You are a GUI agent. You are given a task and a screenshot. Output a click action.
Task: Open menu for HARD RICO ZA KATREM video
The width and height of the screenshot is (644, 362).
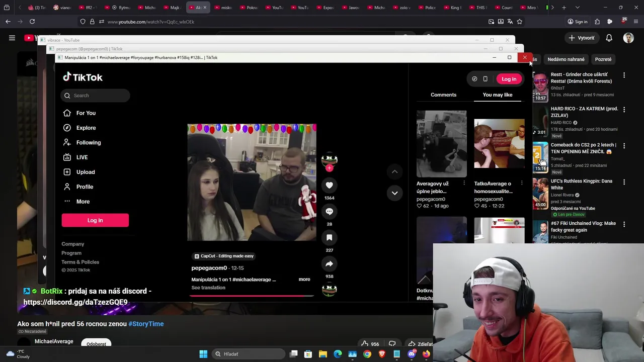click(x=624, y=109)
